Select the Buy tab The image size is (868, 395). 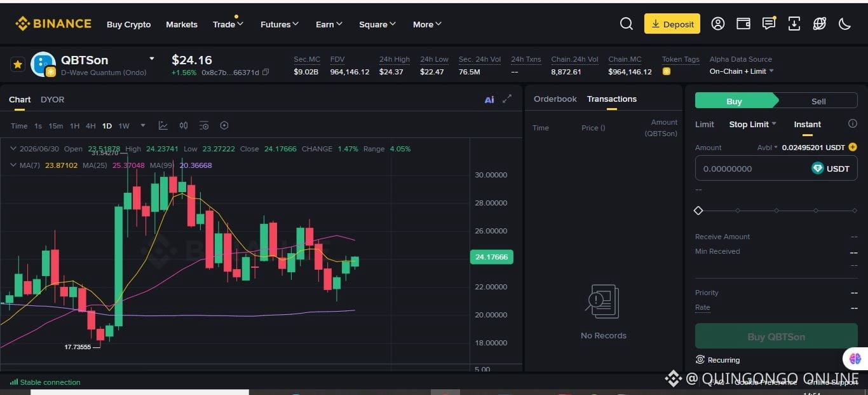(735, 101)
